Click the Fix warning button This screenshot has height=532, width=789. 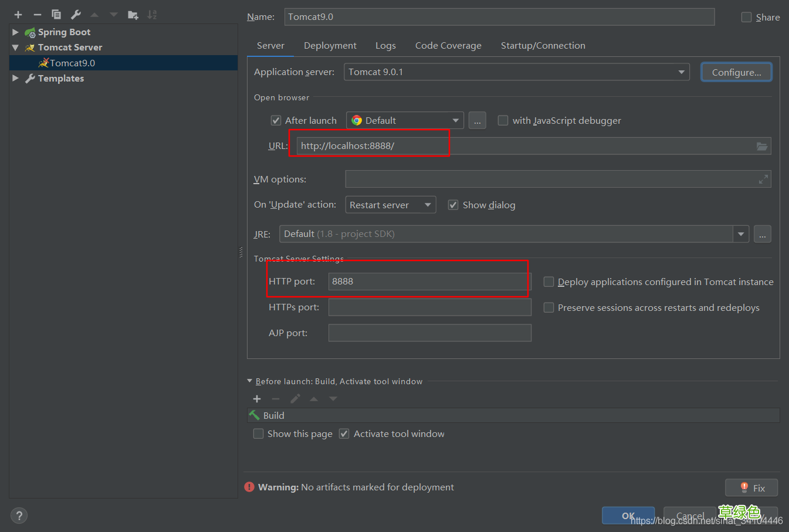pyautogui.click(x=751, y=488)
